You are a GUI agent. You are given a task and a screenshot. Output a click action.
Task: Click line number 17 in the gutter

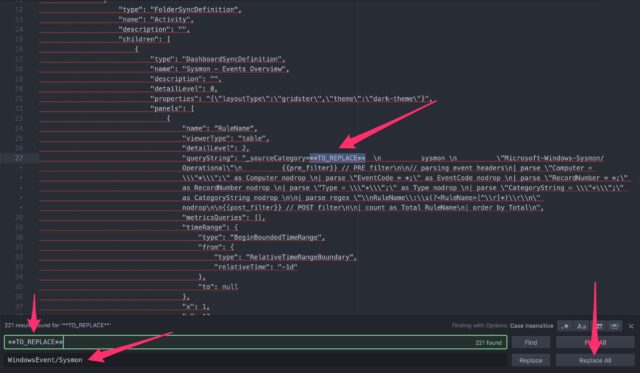pos(19,59)
